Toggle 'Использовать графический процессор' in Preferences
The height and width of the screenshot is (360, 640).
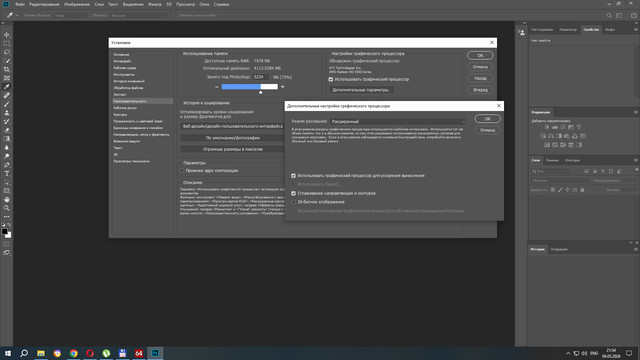(x=331, y=79)
